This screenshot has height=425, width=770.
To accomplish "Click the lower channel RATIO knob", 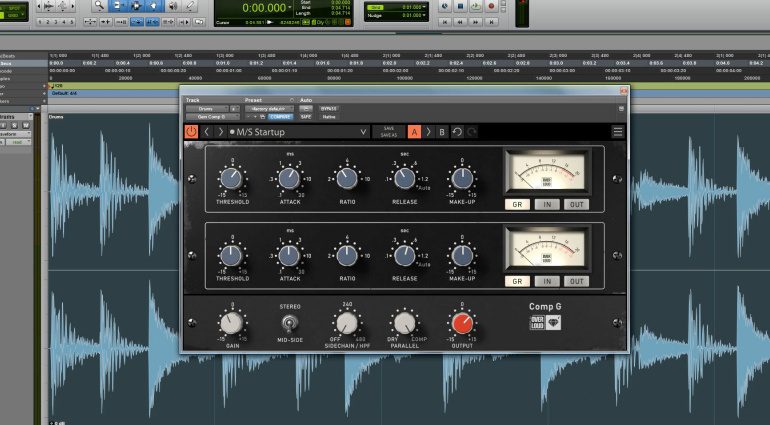I will pyautogui.click(x=347, y=255).
